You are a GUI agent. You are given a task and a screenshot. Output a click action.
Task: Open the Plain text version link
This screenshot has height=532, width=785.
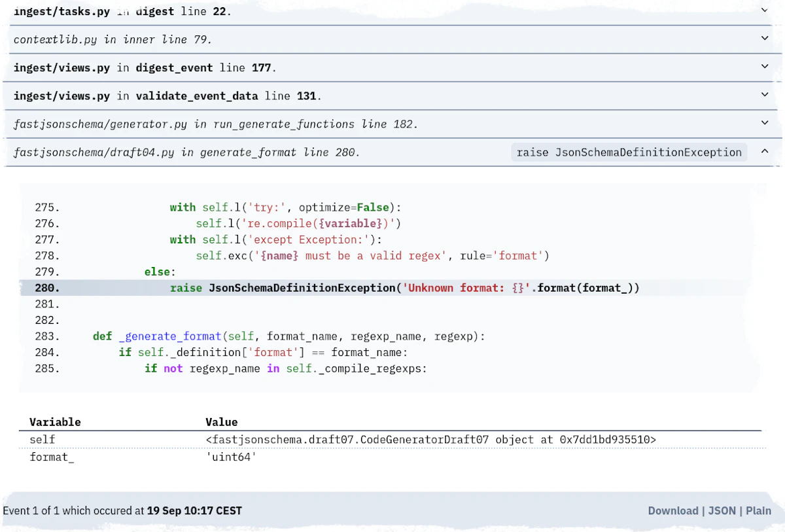coord(758,510)
